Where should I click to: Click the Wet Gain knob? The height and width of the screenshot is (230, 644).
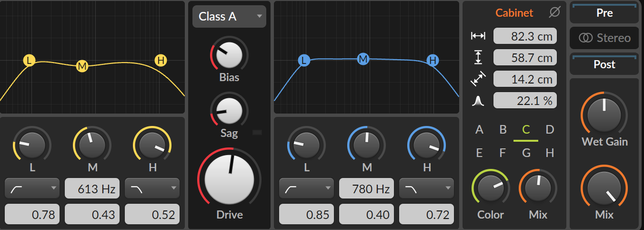pos(604,114)
